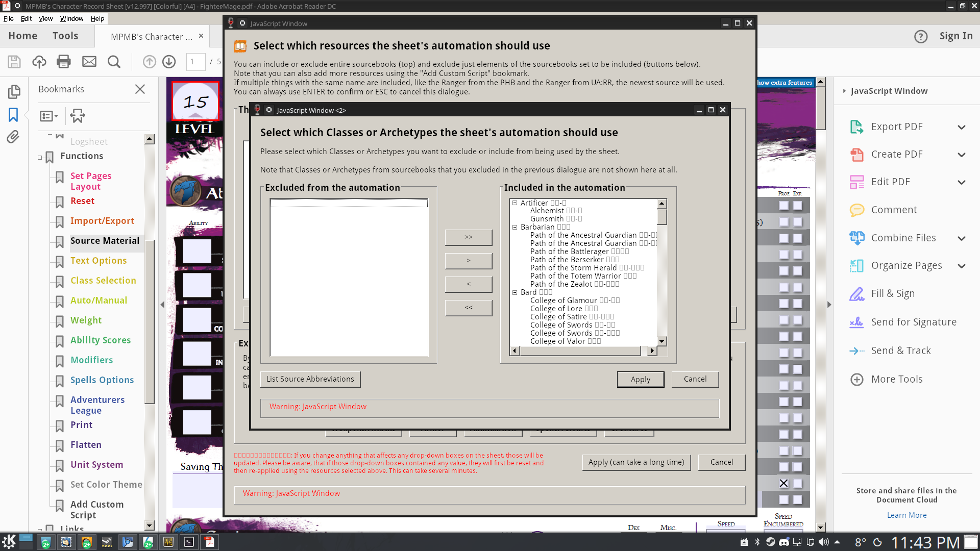Open page thumbnails panel icon
Image resolution: width=980 pixels, height=551 pixels.
pyautogui.click(x=14, y=92)
